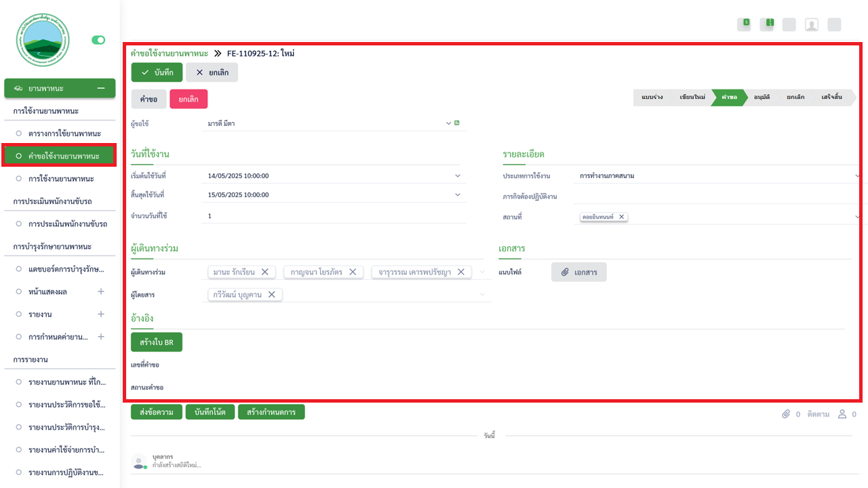Expand รายงาน submenu with plus icon
This screenshot has width=868, height=488.
101,314
